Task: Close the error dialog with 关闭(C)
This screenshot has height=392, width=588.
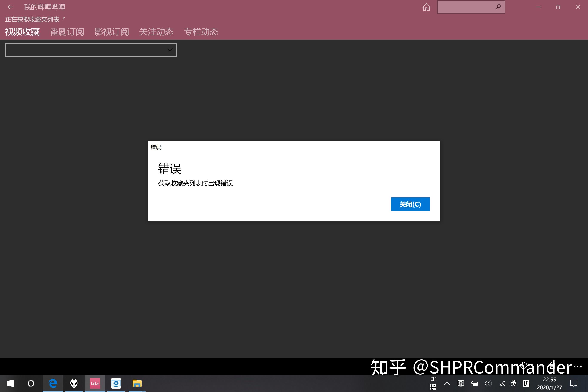Action: (410, 204)
